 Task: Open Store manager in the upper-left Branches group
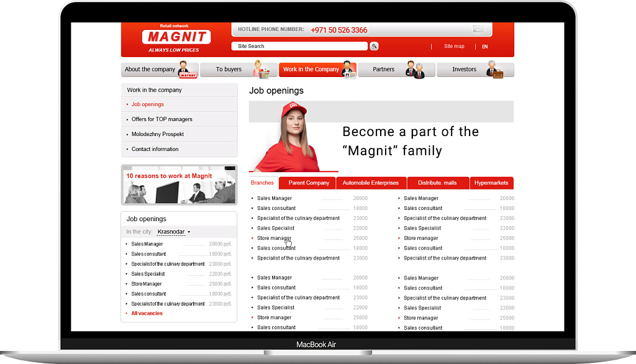(x=274, y=238)
